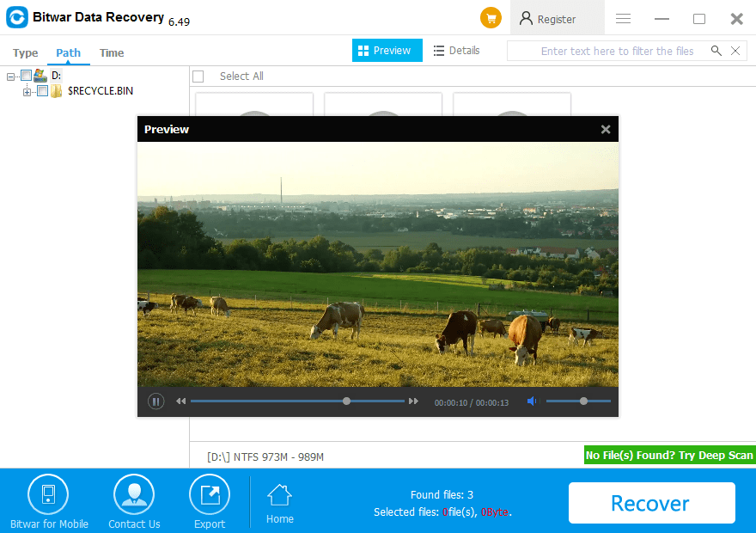The image size is (756, 533).
Task: Click the Selected files: 0file(s) status text
Action: pyautogui.click(x=442, y=512)
